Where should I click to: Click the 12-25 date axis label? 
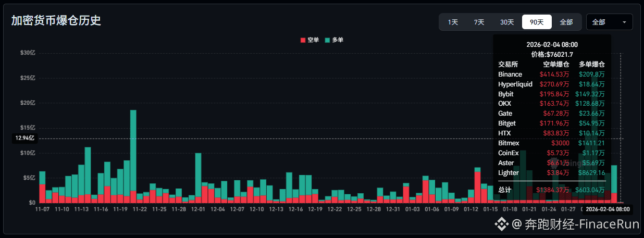coord(354,209)
